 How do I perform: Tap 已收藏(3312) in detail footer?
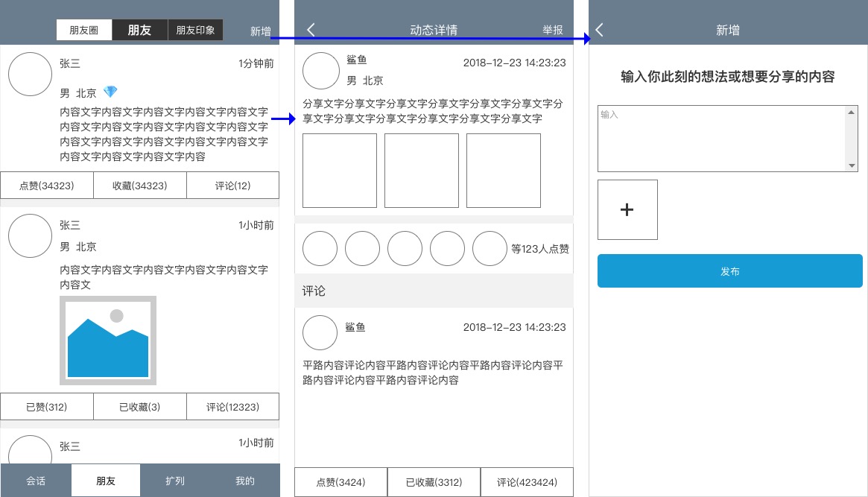pos(434,482)
